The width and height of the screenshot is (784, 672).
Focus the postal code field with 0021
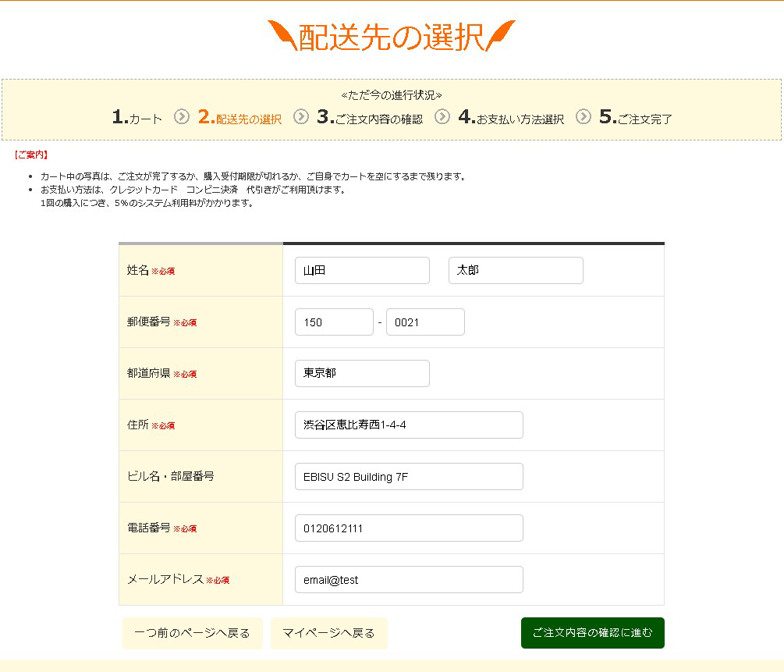pyautogui.click(x=425, y=322)
